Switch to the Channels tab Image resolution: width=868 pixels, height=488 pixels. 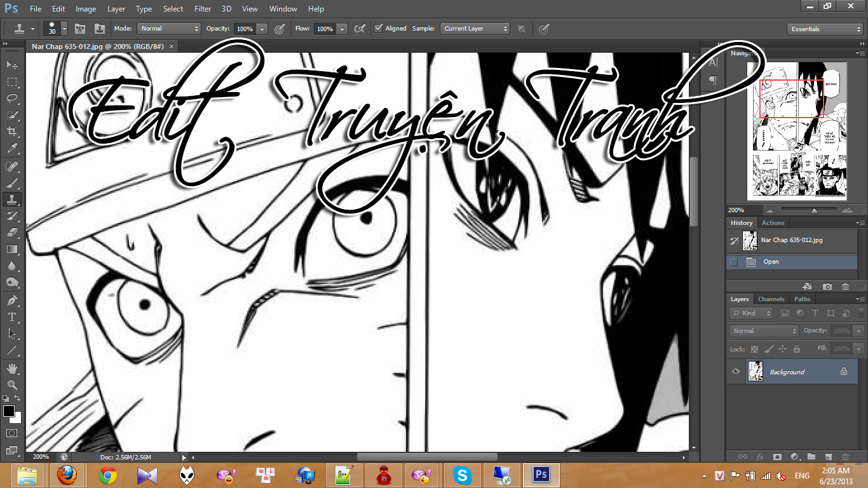(x=771, y=299)
